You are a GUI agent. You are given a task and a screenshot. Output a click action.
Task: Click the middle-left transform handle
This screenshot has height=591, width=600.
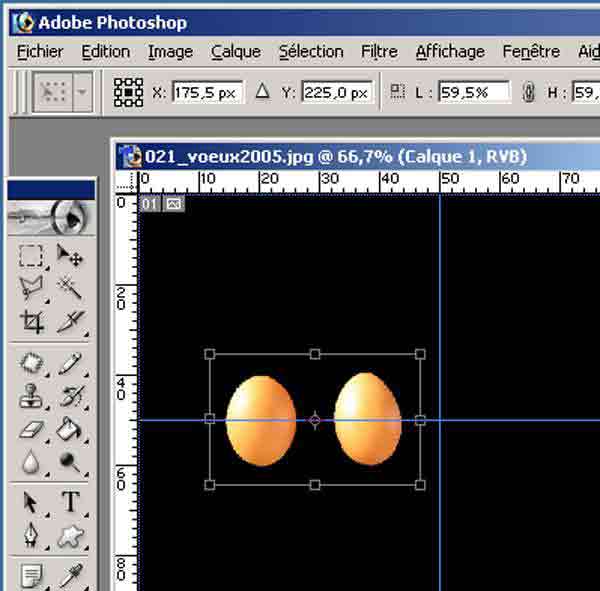click(x=210, y=419)
